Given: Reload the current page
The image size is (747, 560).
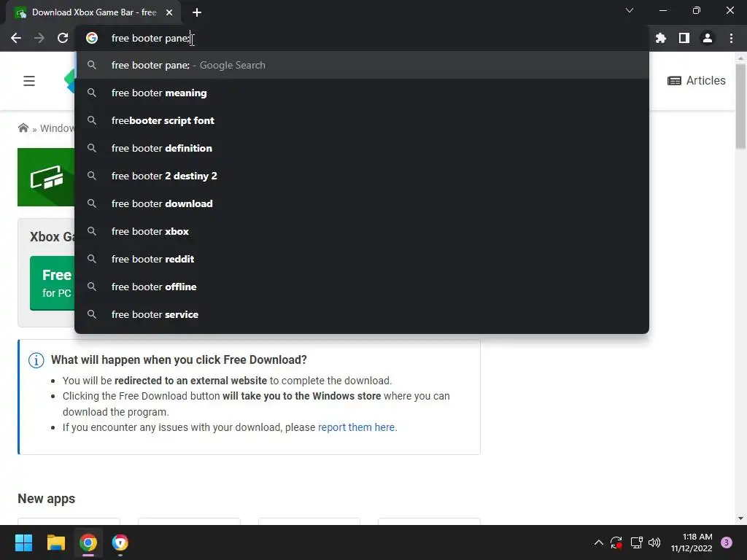Looking at the screenshot, I should tap(63, 38).
